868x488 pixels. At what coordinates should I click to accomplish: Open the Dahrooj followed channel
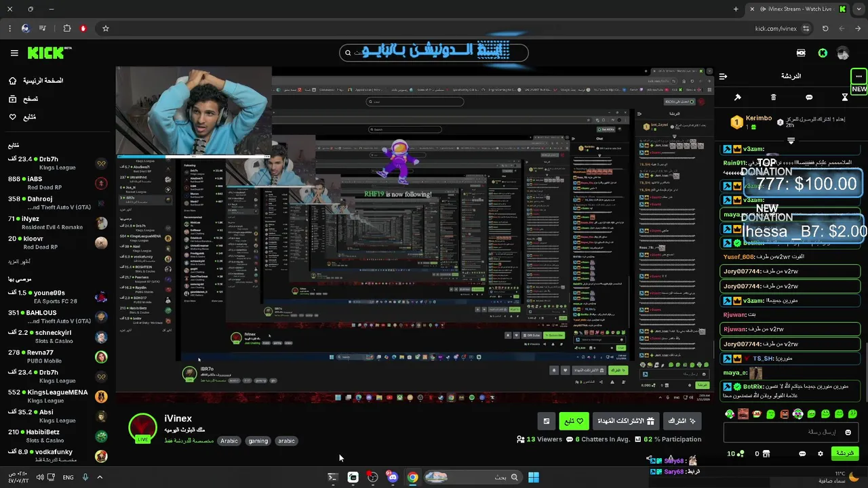(57, 203)
